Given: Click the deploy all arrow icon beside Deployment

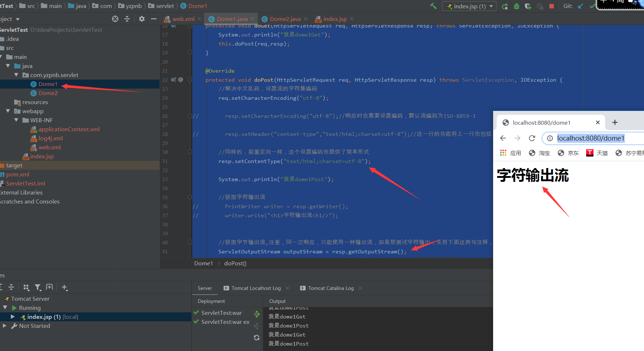Looking at the screenshot, I should point(257,314).
